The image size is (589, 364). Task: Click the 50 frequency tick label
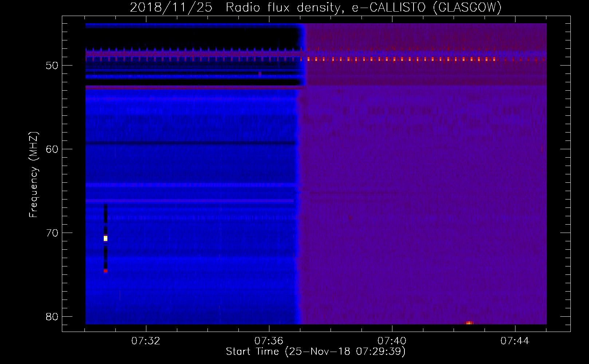[x=52, y=66]
